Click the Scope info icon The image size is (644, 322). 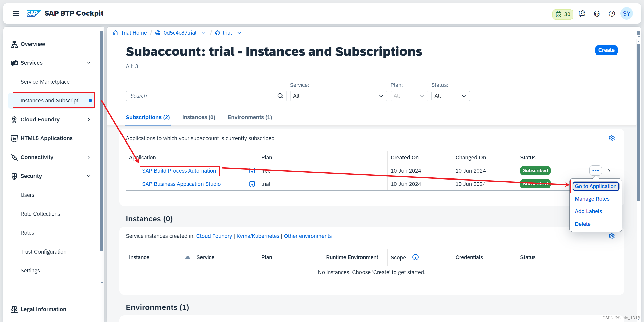point(415,257)
